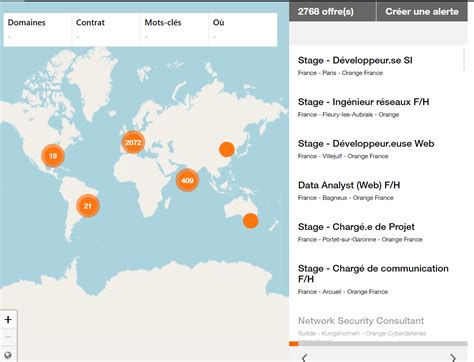Image resolution: width=474 pixels, height=362 pixels.
Task: Click the Créer une alerte button
Action: coord(422,11)
